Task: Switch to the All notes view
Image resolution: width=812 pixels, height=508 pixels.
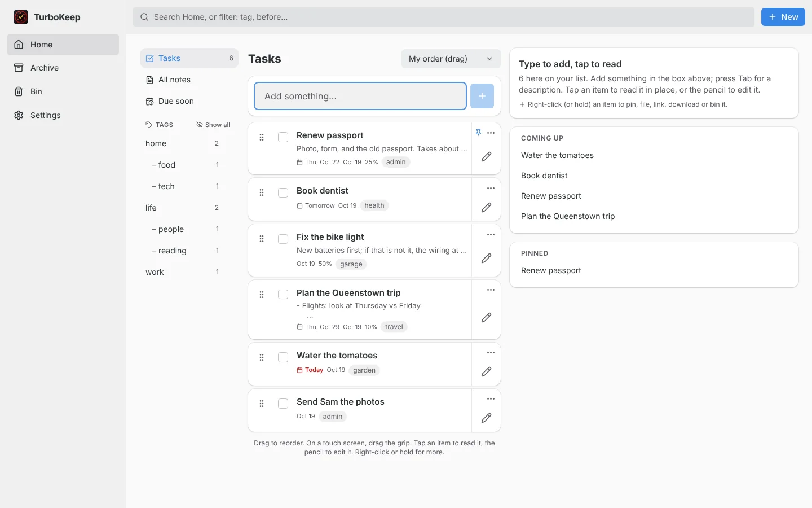Action: click(189, 80)
